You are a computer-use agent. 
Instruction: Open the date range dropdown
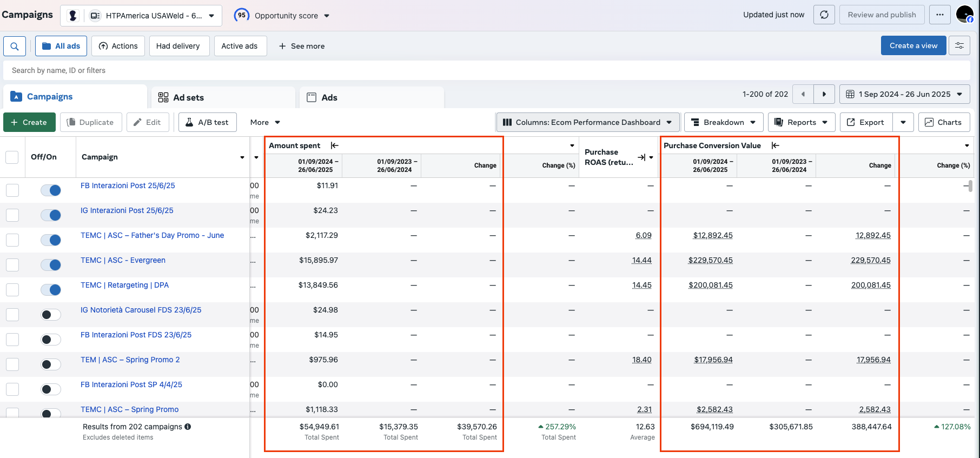(x=904, y=94)
